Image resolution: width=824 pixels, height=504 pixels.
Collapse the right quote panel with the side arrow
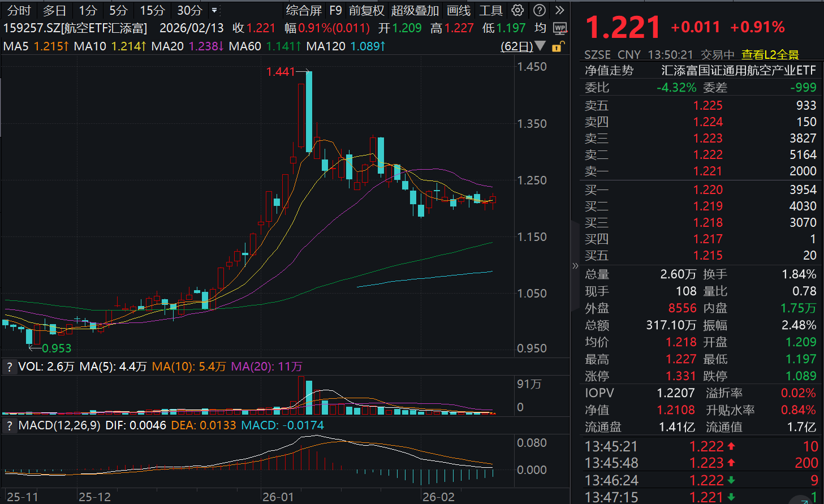pos(575,265)
